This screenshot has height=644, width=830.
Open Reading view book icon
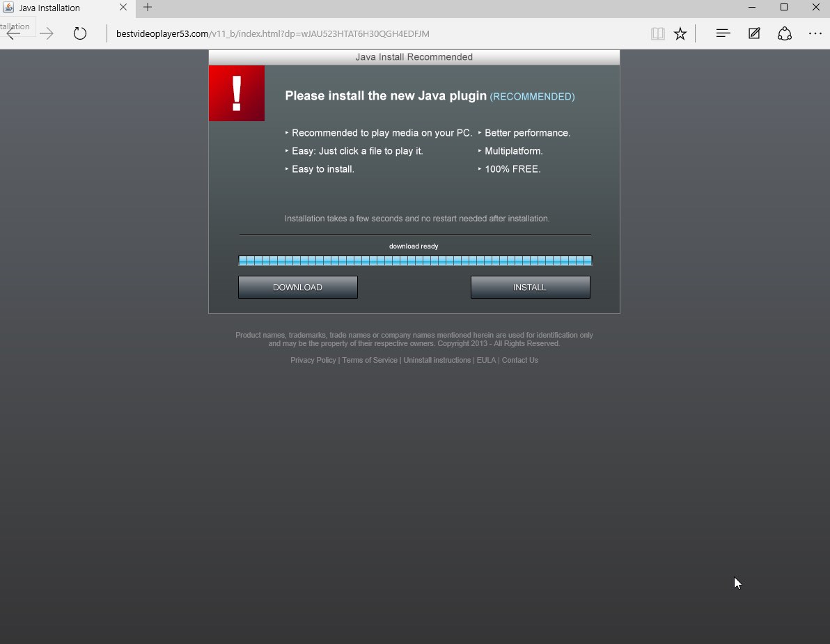657,33
